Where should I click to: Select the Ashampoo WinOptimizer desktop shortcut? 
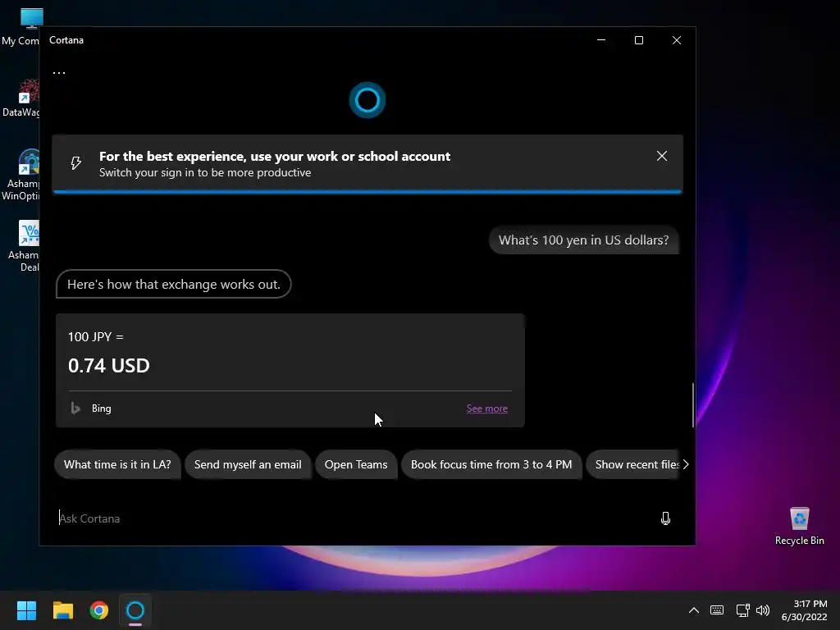(21, 176)
